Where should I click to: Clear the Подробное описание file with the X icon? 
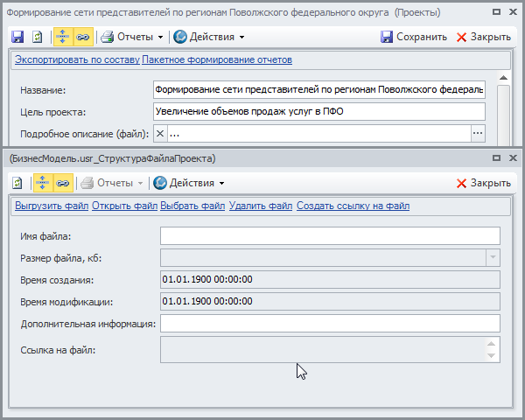click(x=159, y=134)
